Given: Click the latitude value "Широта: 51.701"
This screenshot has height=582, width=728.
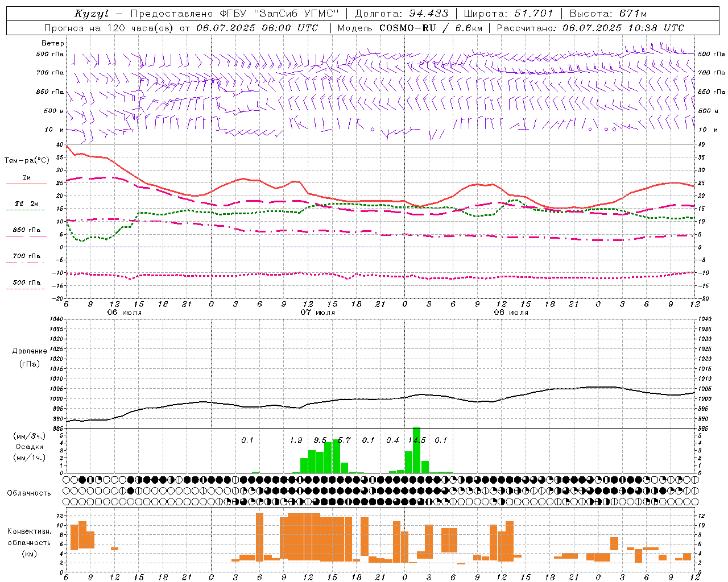Looking at the screenshot, I should point(508,14).
